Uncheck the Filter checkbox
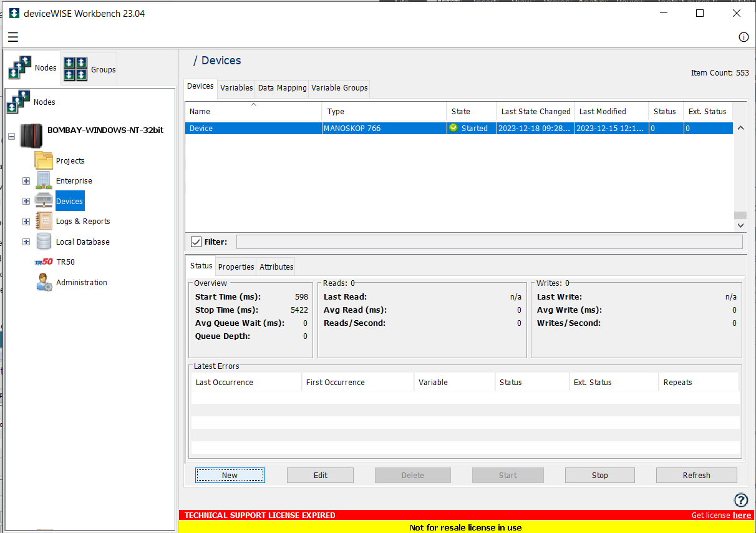756x533 pixels. (196, 242)
